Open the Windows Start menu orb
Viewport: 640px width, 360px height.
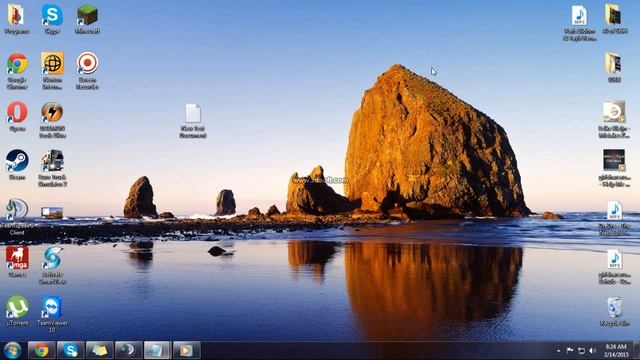point(13,351)
